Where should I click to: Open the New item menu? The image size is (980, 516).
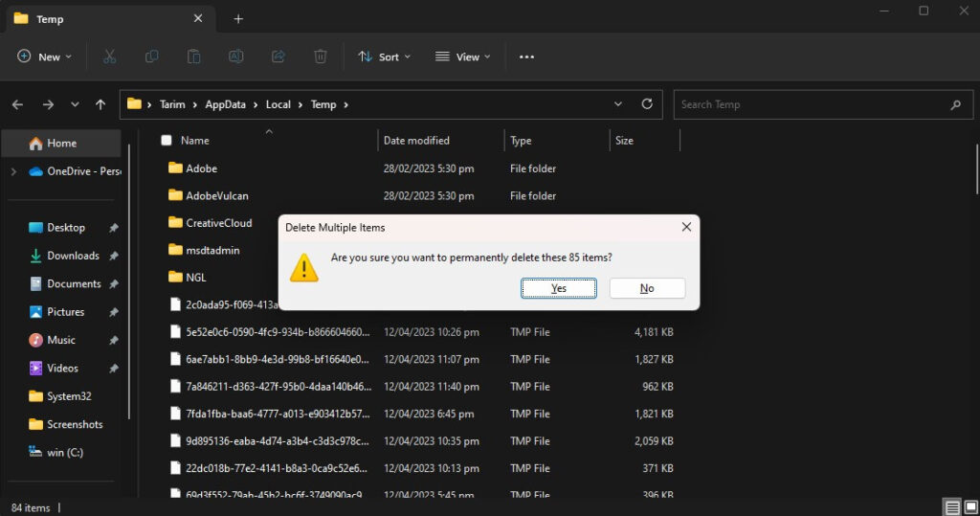[44, 56]
